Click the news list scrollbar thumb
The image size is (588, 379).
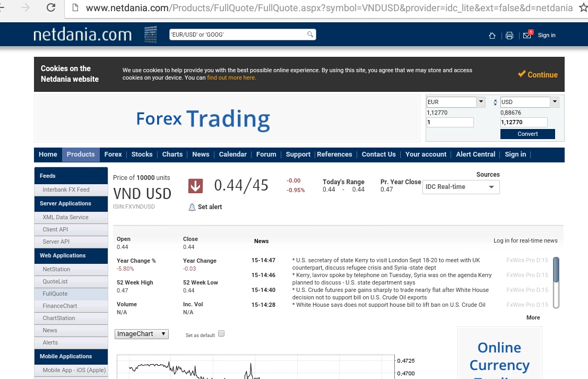(556, 270)
